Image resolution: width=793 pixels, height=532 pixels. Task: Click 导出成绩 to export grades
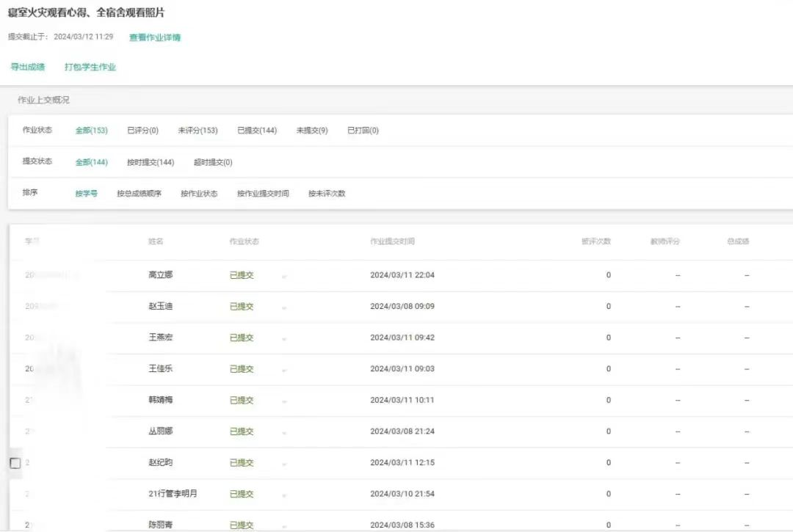(28, 67)
